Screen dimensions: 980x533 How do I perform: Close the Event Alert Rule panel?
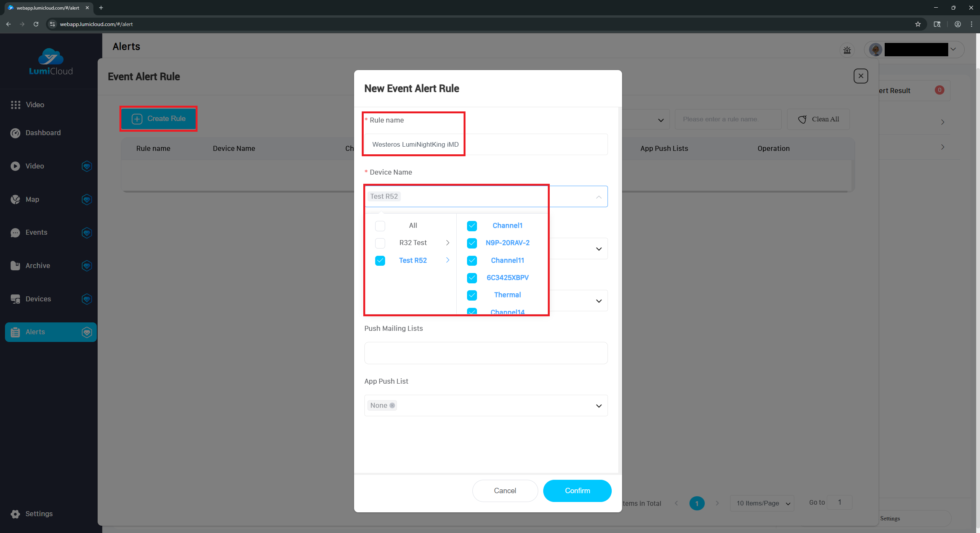point(861,76)
